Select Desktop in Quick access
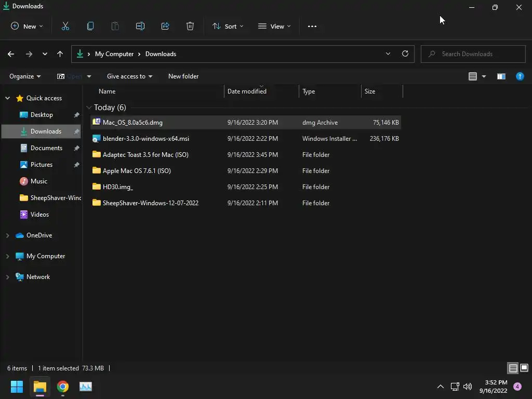The image size is (532, 399). (42, 115)
